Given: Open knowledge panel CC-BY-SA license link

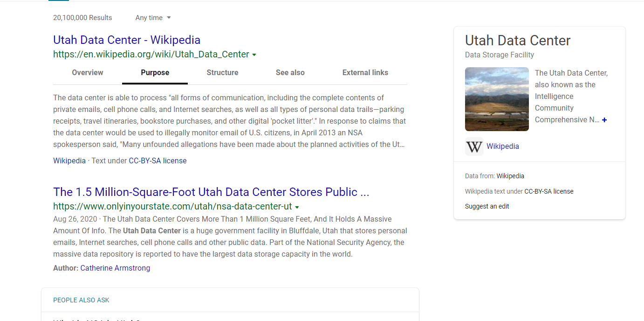Looking at the screenshot, I should 549,191.
